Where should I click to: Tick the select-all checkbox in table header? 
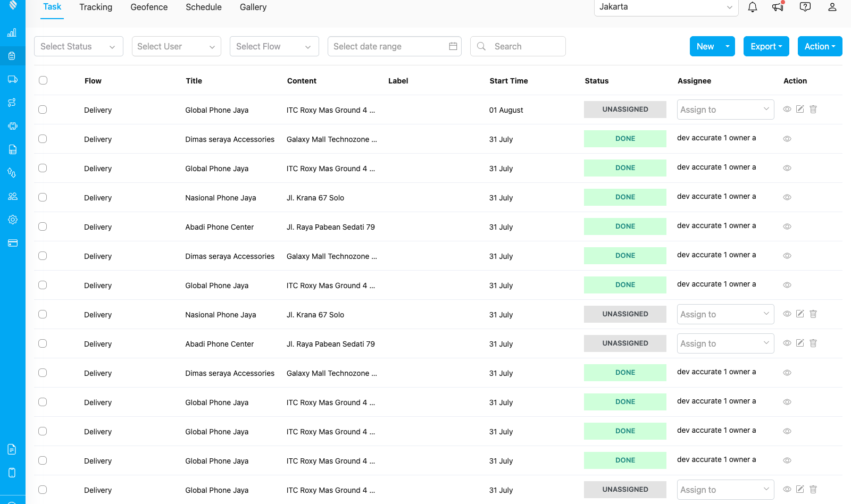click(x=43, y=80)
